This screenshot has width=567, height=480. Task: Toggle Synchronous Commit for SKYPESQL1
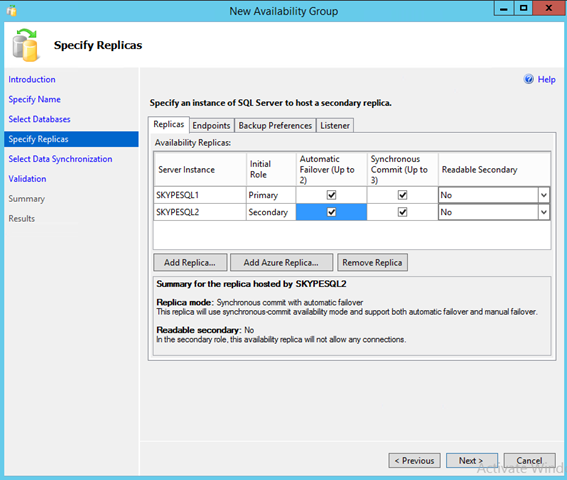click(x=402, y=195)
